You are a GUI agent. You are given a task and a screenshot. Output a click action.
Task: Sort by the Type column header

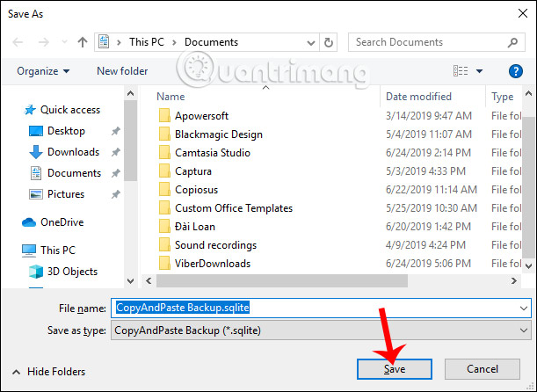(x=503, y=97)
